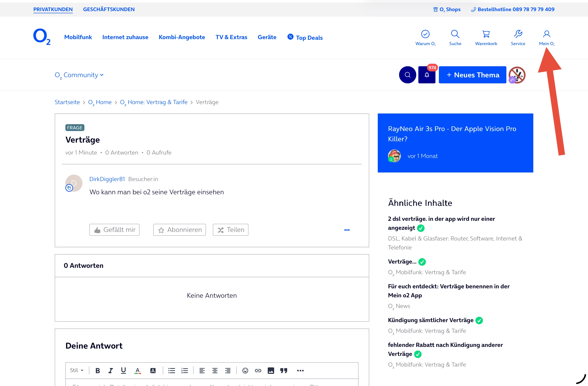Toggle bold formatting in the reply editor
This screenshot has height=386, width=588.
pos(98,370)
